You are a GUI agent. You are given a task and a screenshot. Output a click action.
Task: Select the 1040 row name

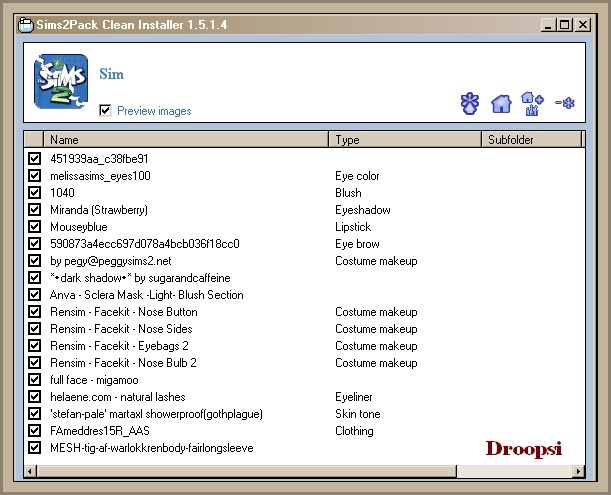62,193
